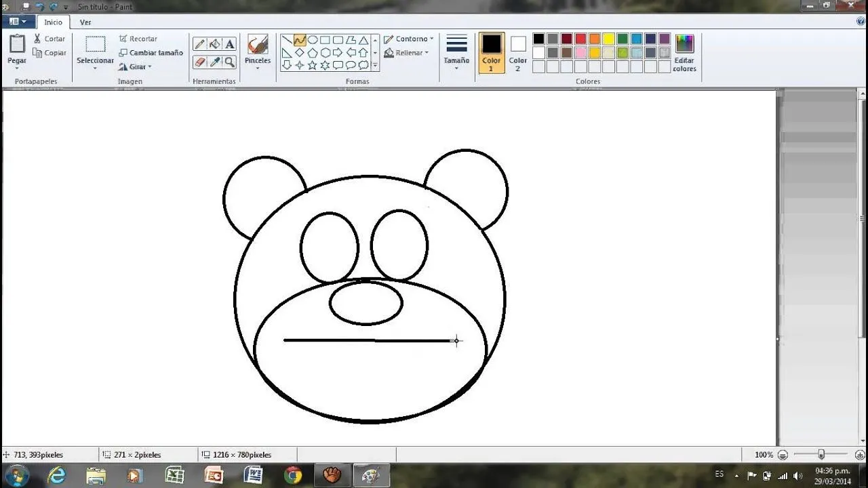Select the Lápiz (pencil) tool
This screenshot has width=868, height=488.
(199, 43)
